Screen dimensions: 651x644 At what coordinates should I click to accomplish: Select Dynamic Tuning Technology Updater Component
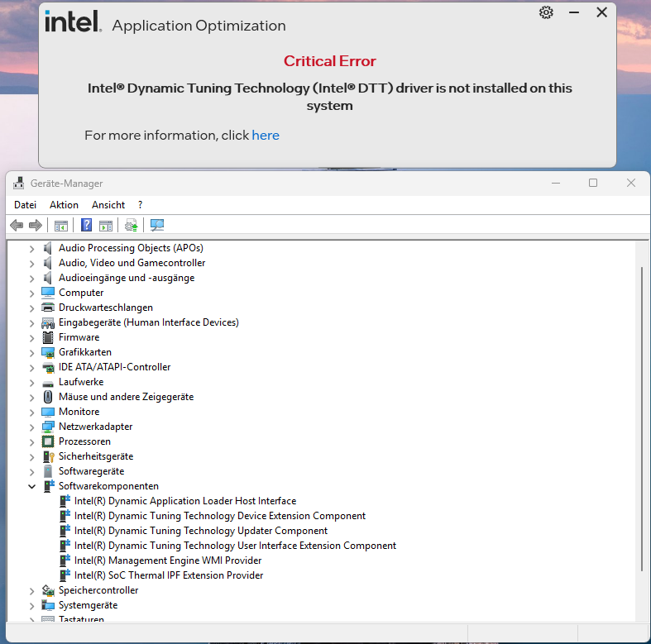[x=200, y=531]
